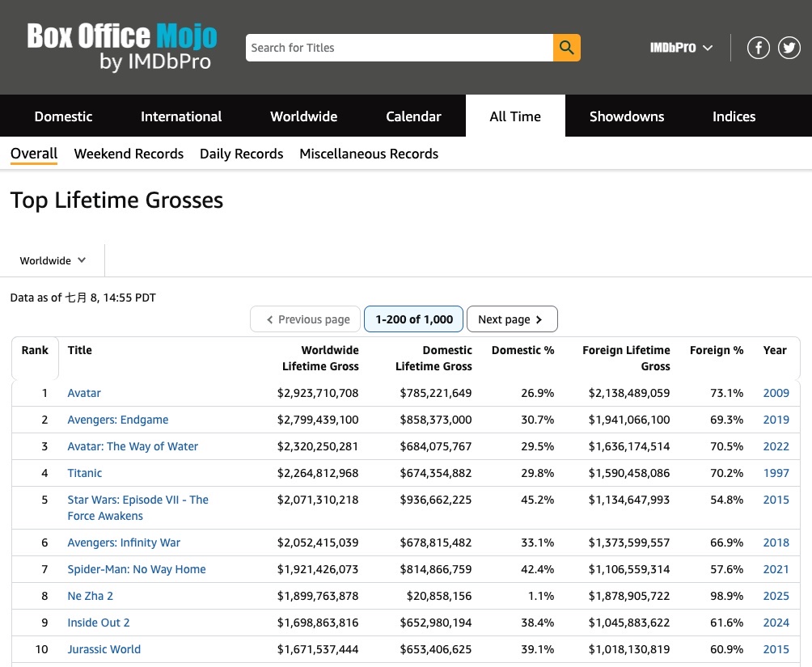Screen dimensions: 812x667
Task: Expand the IMDbPro dropdown menu
Action: tap(681, 48)
